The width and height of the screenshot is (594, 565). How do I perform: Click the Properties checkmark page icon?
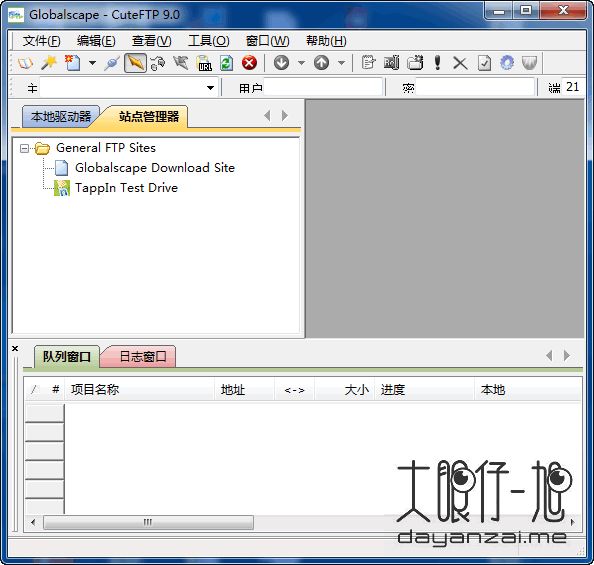(484, 63)
